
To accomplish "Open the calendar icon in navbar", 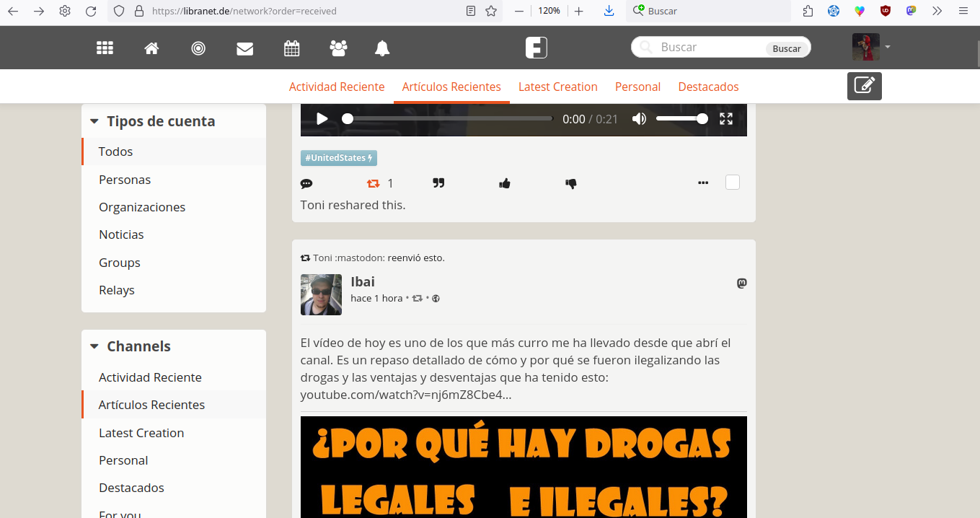I will click(x=292, y=48).
